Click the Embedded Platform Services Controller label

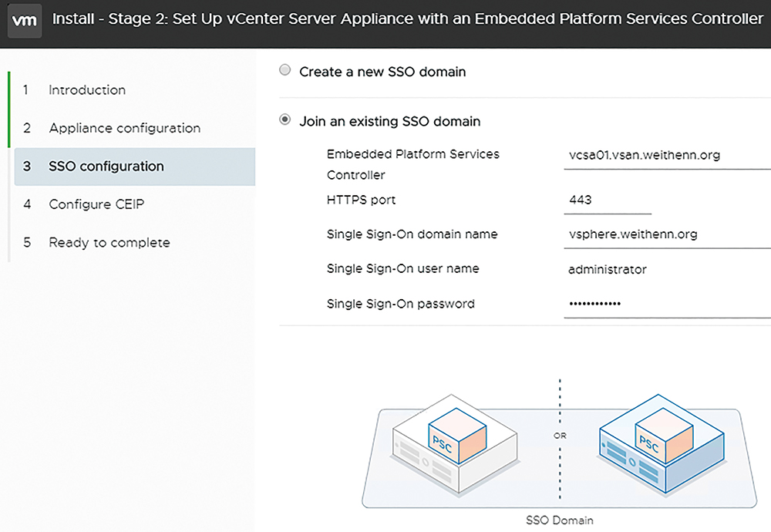click(x=413, y=164)
